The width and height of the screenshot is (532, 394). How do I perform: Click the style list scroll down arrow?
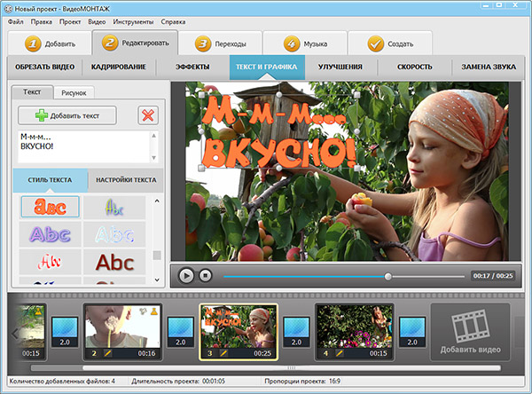[157, 280]
